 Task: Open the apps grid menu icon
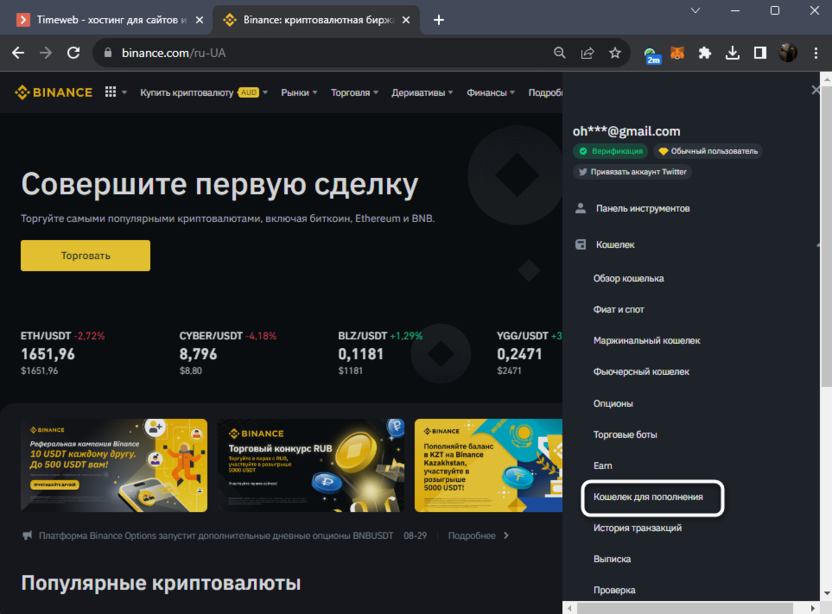click(x=110, y=92)
